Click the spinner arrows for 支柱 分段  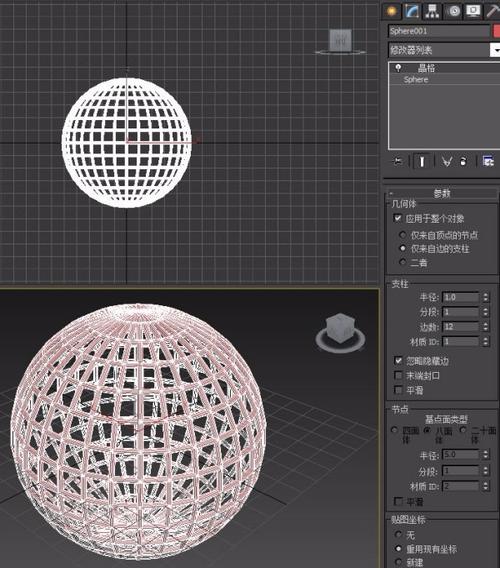486,312
